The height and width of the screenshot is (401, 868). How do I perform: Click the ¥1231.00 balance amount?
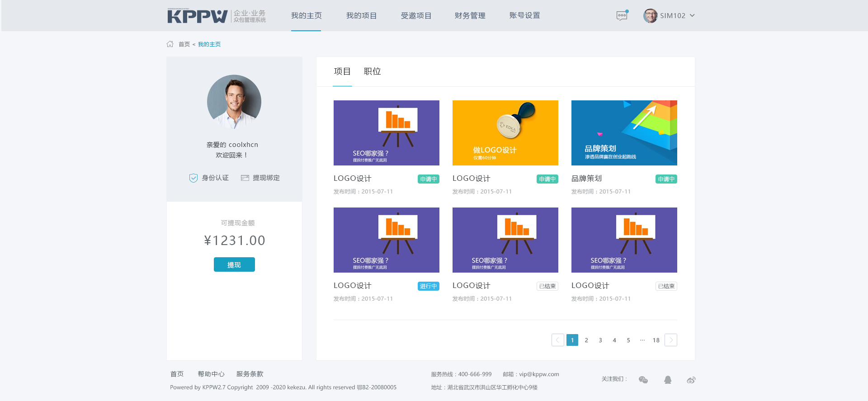235,241
